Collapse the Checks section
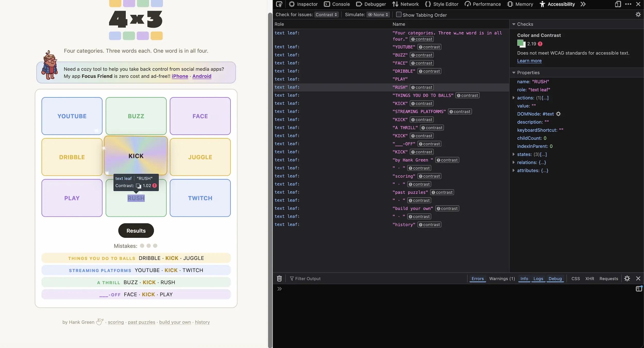 tap(514, 24)
